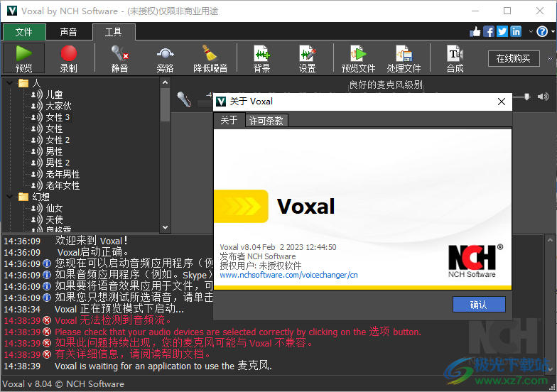Expand the toolbar overflow chevron
Viewport: 557px width, 392px height.
550,58
